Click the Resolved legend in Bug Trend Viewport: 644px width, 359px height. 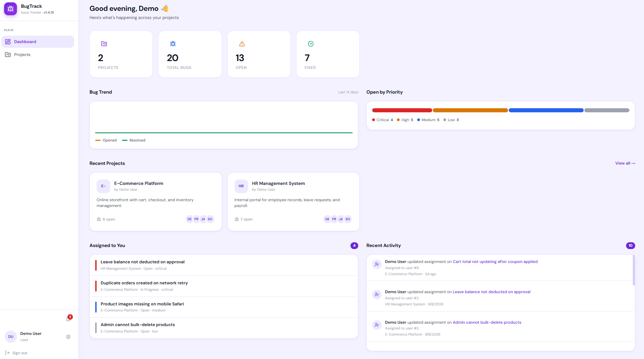pos(134,140)
